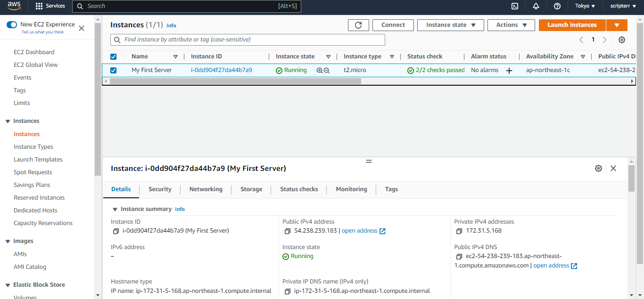This screenshot has height=299, width=644.
Task: Switch to Security tab
Action: [160, 189]
